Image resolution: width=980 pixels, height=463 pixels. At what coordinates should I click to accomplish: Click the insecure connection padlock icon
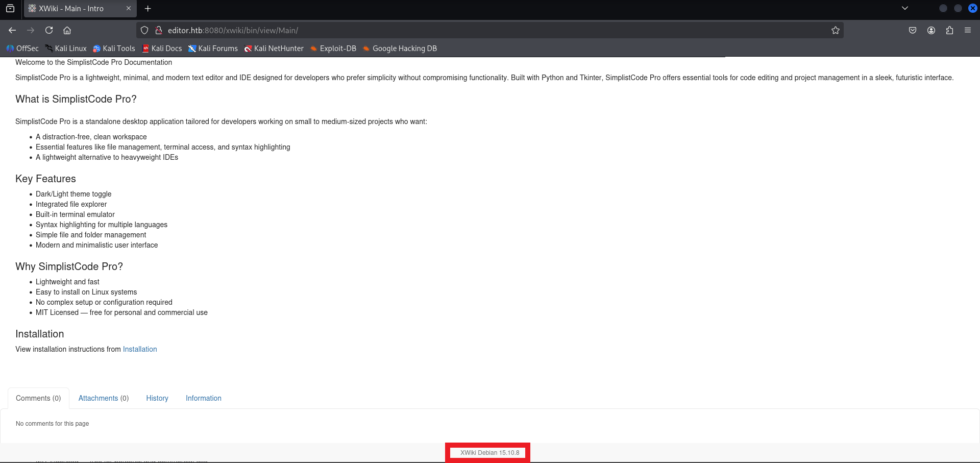point(159,30)
